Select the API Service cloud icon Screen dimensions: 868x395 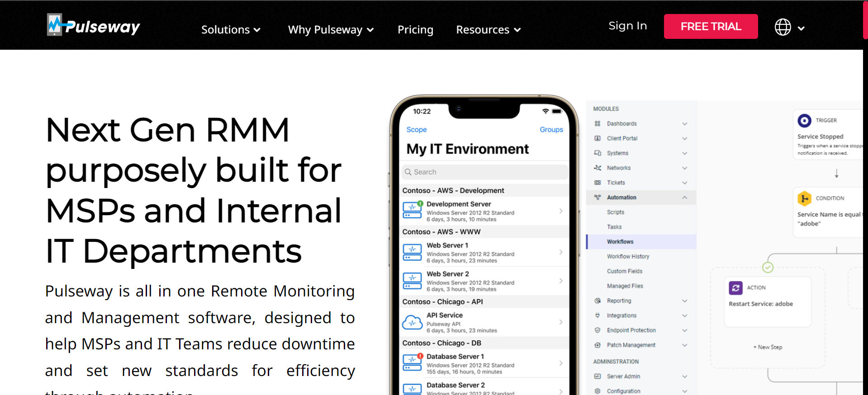[413, 322]
